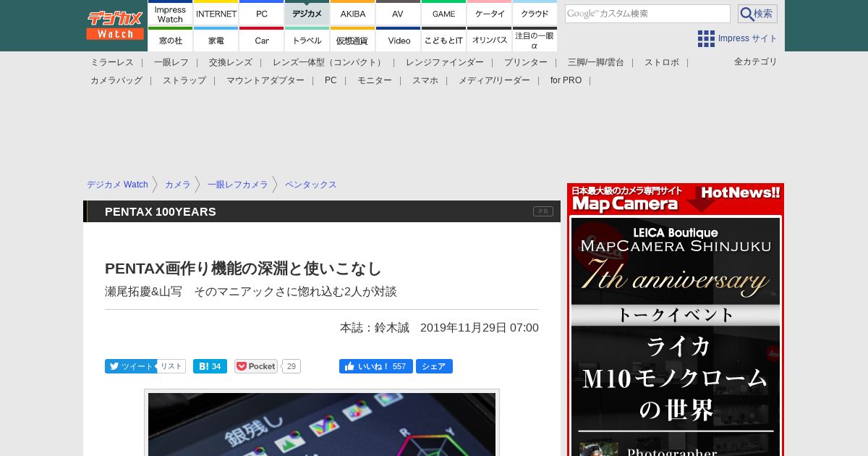Open the 仮想通貨 tab
This screenshot has width=868, height=456.
point(353,40)
